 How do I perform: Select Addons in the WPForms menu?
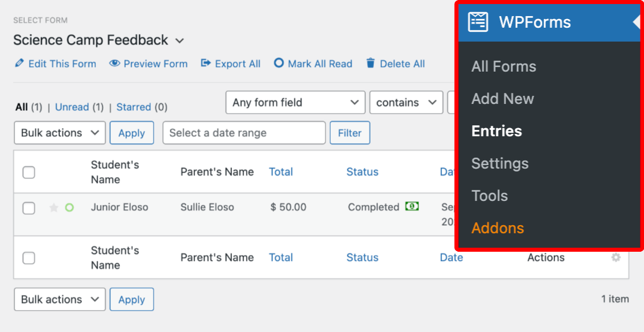click(x=497, y=228)
